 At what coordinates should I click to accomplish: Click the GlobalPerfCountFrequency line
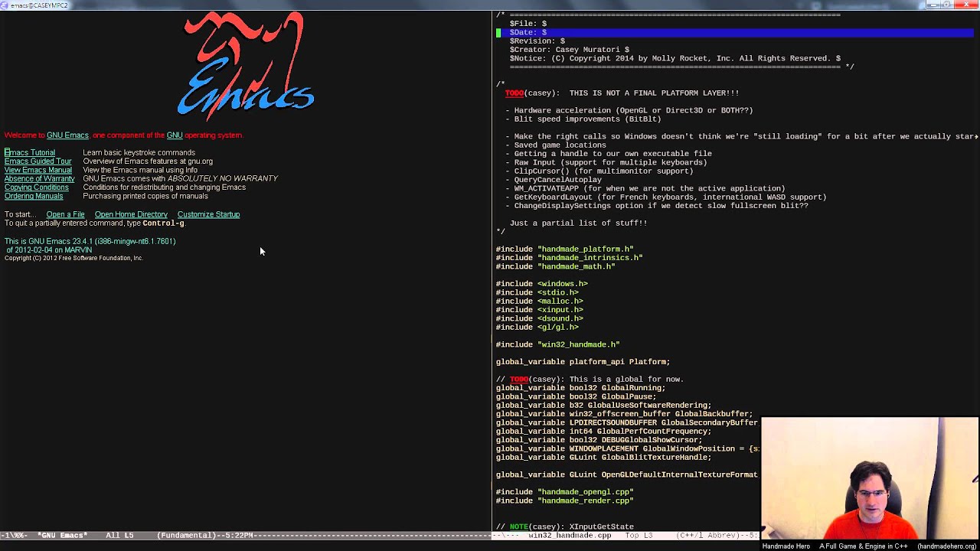(604, 432)
